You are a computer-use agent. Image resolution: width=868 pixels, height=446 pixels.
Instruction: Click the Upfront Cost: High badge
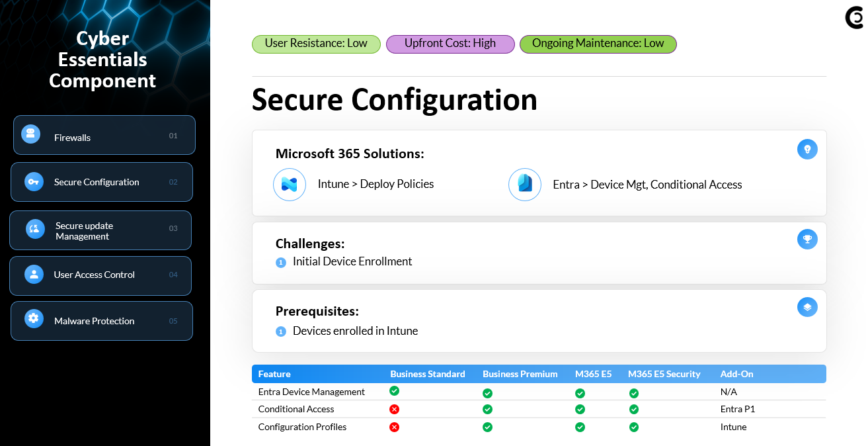click(450, 44)
